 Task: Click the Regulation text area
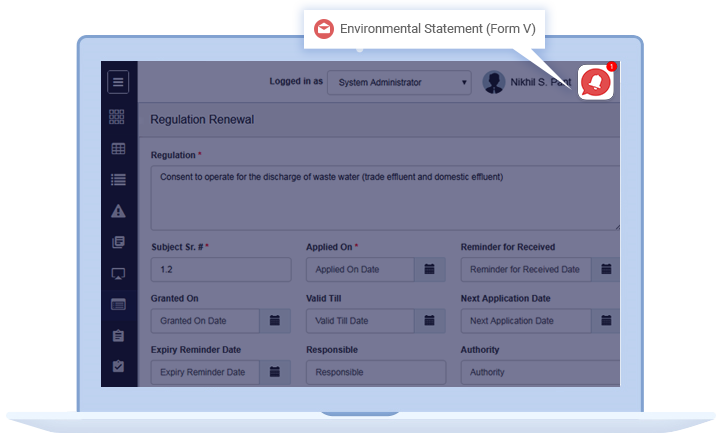(384, 198)
